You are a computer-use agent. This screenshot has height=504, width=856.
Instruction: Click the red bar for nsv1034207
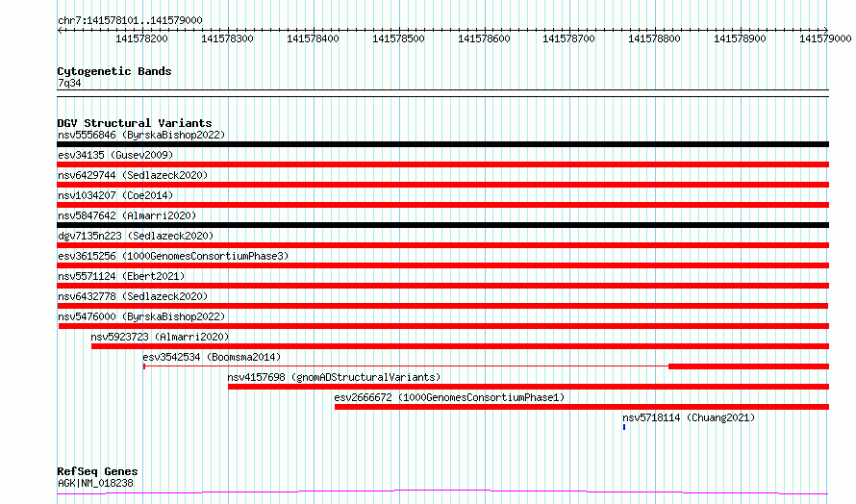(442, 205)
